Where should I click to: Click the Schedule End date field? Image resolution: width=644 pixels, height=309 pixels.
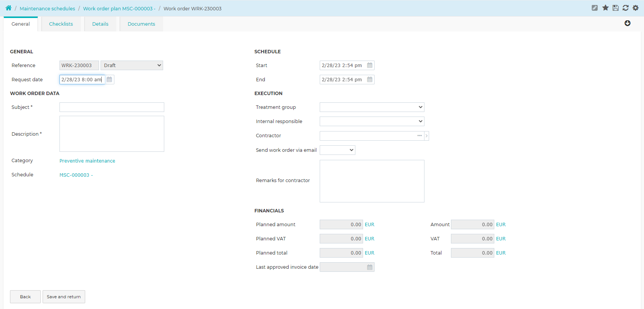tap(343, 79)
